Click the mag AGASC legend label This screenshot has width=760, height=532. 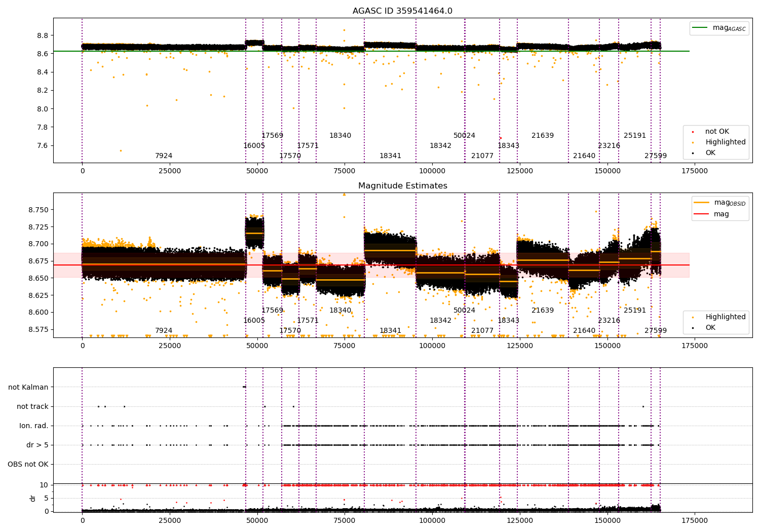[729, 28]
